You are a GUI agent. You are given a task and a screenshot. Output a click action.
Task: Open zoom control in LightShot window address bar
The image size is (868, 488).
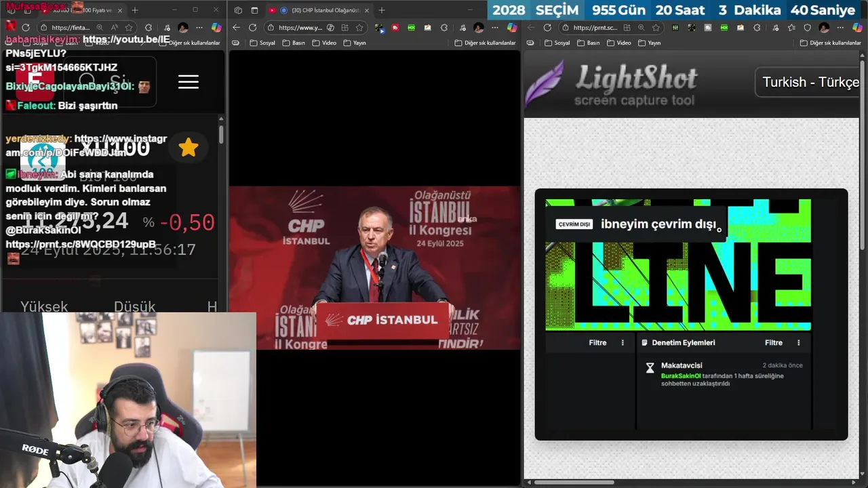(x=642, y=28)
